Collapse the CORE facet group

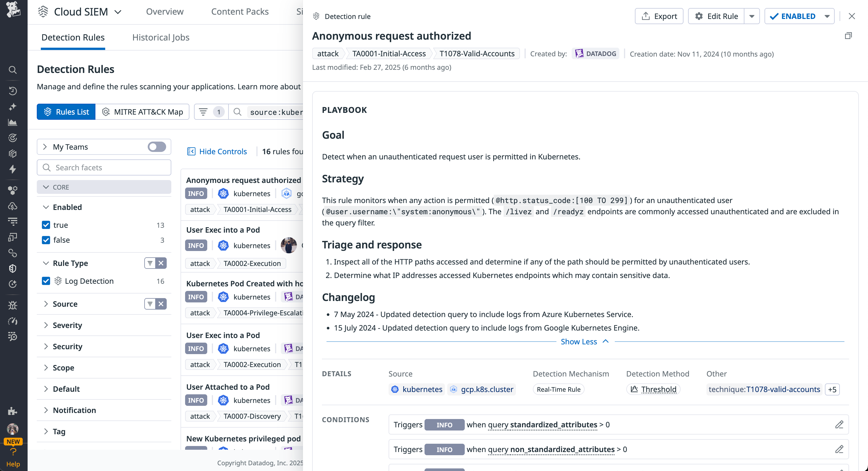tap(46, 187)
